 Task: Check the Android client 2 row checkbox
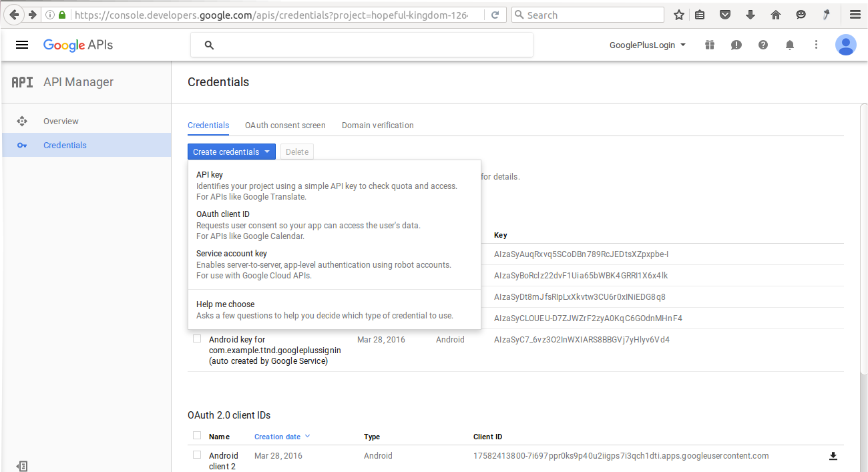tap(197, 455)
